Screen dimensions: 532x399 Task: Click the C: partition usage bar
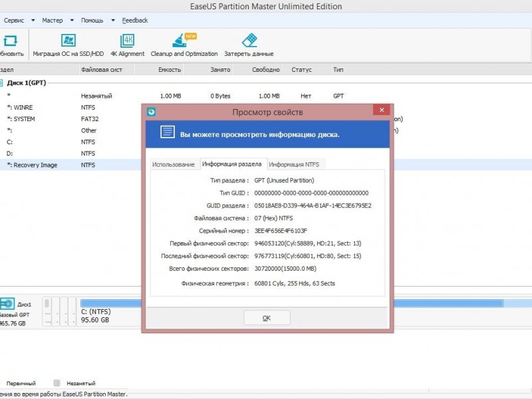(111, 303)
